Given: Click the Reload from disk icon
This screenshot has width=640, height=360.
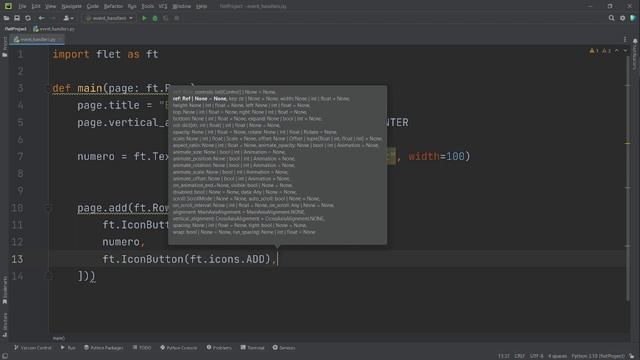Looking at the screenshot, I should coord(28,18).
